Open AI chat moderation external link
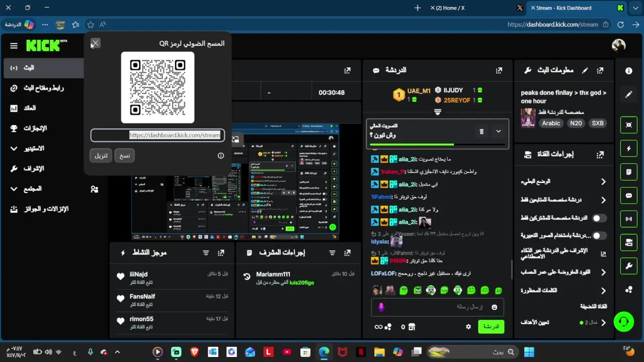644x362 pixels. click(604, 254)
